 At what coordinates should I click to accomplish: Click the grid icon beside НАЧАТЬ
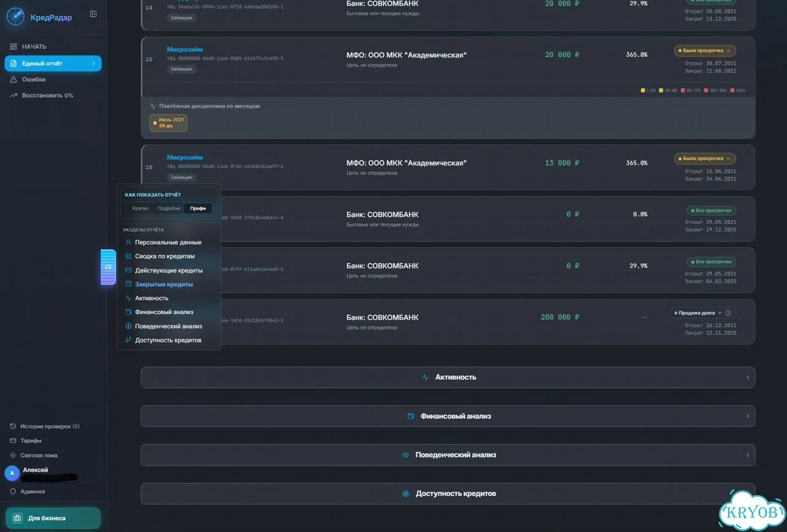(14, 47)
